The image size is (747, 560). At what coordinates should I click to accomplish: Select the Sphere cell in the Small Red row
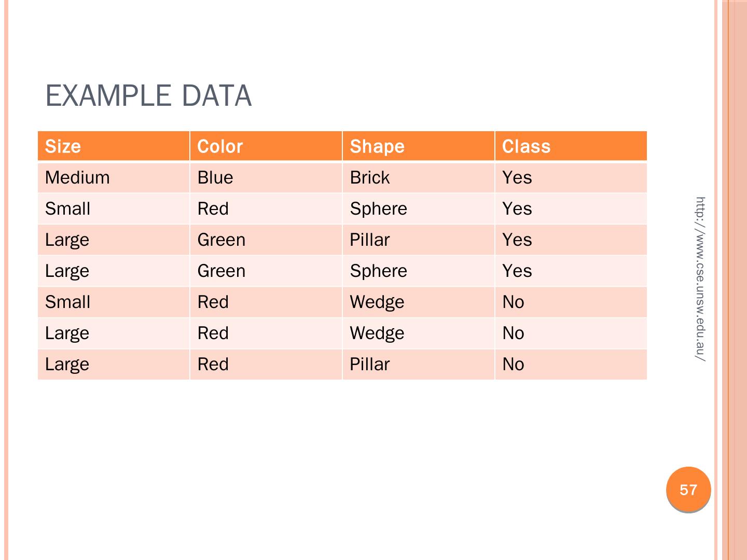[378, 208]
